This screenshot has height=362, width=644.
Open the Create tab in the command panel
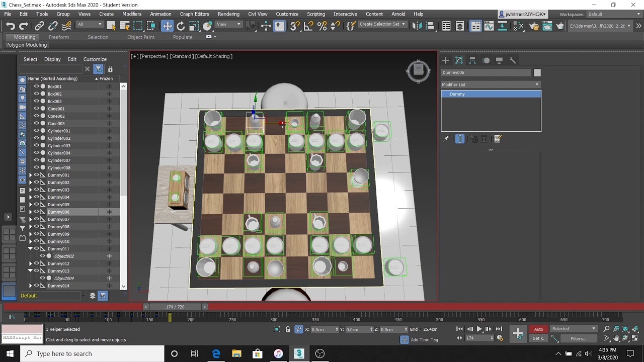pyautogui.click(x=445, y=60)
